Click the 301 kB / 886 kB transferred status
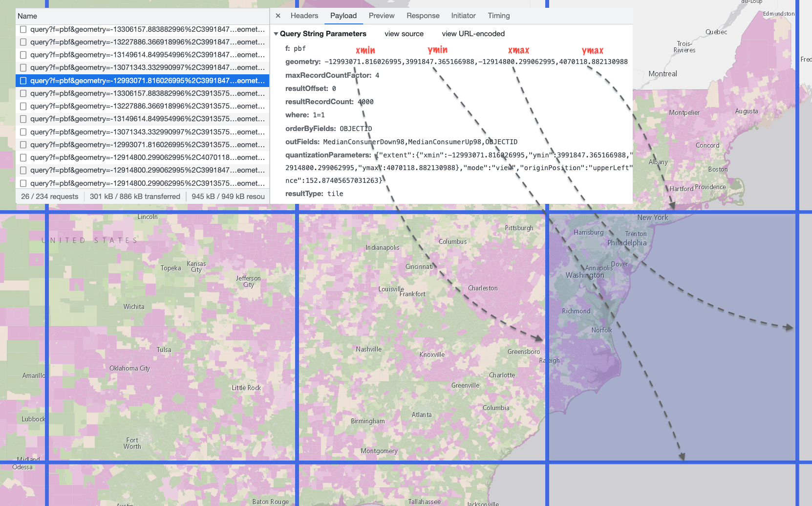This screenshot has width=812, height=506. coord(135,197)
